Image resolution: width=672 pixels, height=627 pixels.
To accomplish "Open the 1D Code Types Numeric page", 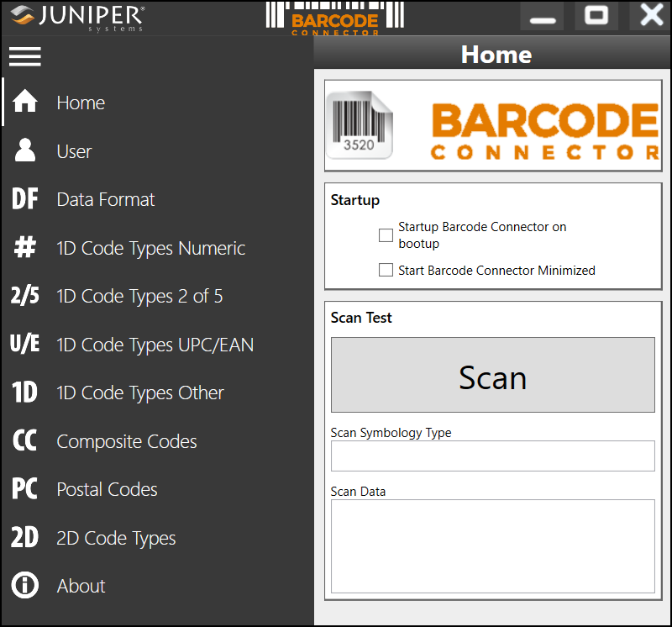I will click(x=150, y=247).
